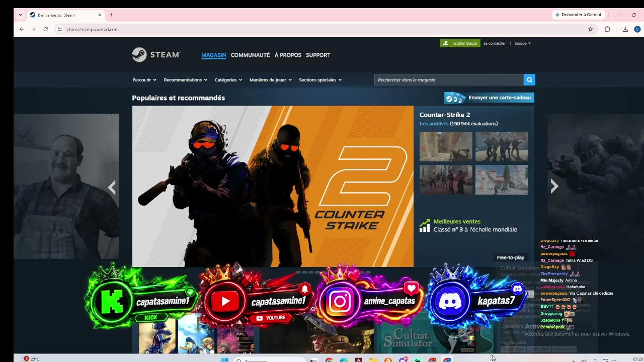Advance carousel with the right arrow
Image resolution: width=644 pixels, height=362 pixels.
click(554, 187)
